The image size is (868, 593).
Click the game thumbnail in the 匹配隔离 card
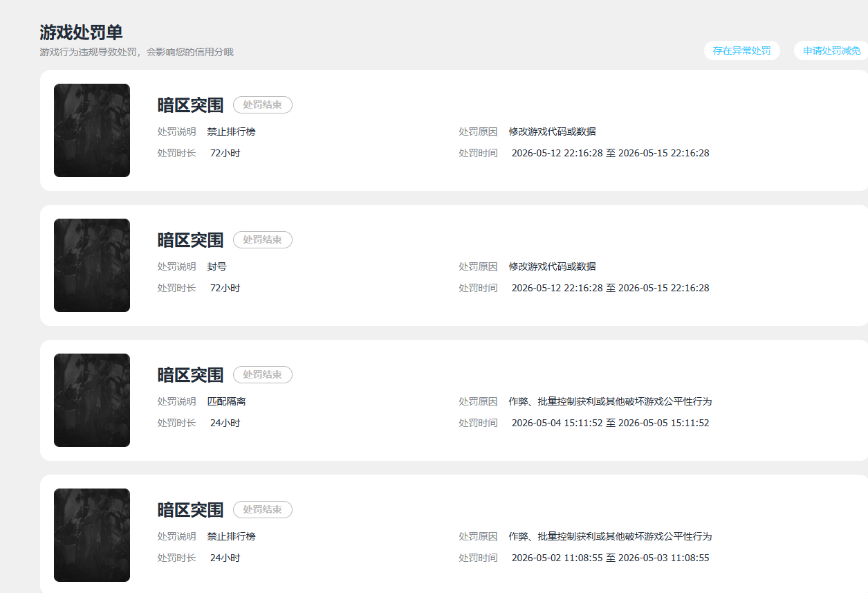coord(92,400)
